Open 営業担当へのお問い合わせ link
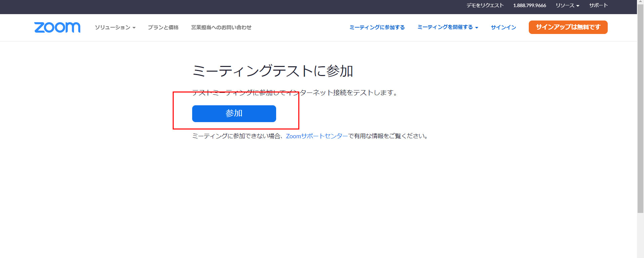 pyautogui.click(x=221, y=27)
